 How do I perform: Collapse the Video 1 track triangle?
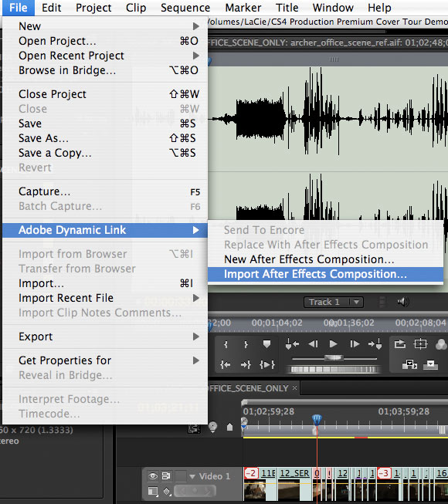(x=192, y=476)
